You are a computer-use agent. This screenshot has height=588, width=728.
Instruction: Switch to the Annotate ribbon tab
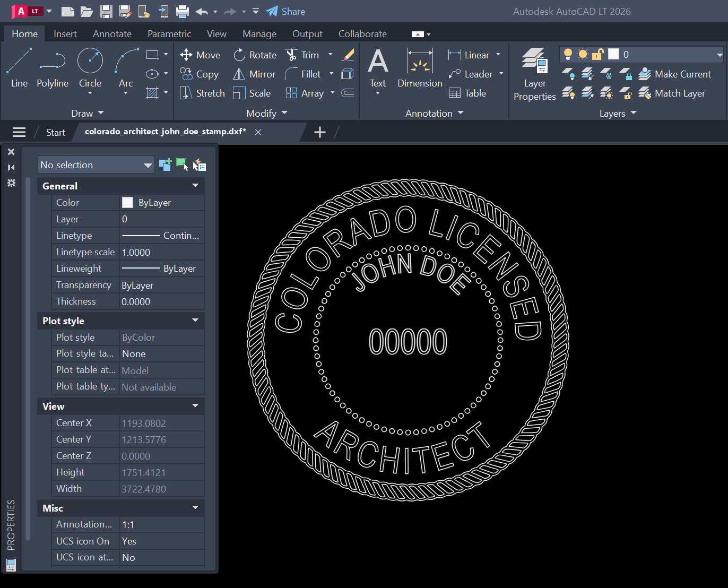(112, 33)
